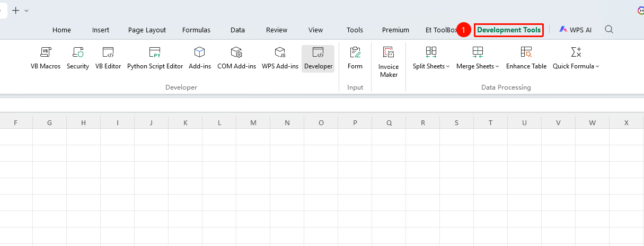Image resolution: width=644 pixels, height=246 pixels.
Task: Select column K header
Action: pos(185,122)
